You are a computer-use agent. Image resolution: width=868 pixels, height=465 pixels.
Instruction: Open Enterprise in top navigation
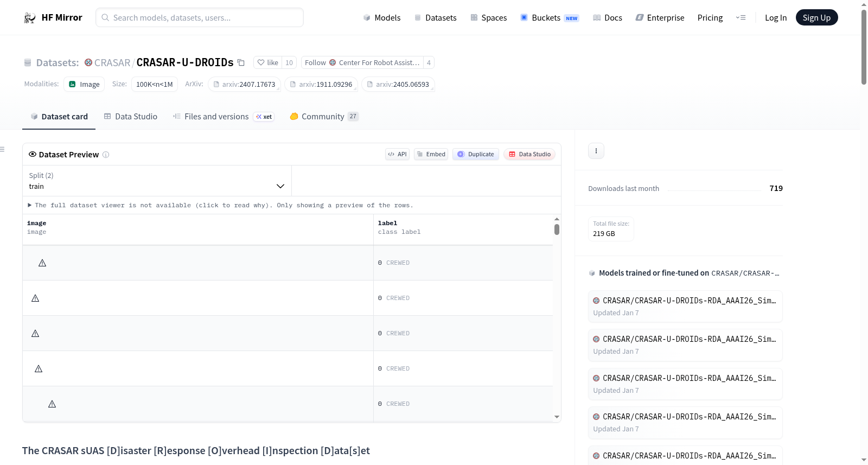click(660, 18)
